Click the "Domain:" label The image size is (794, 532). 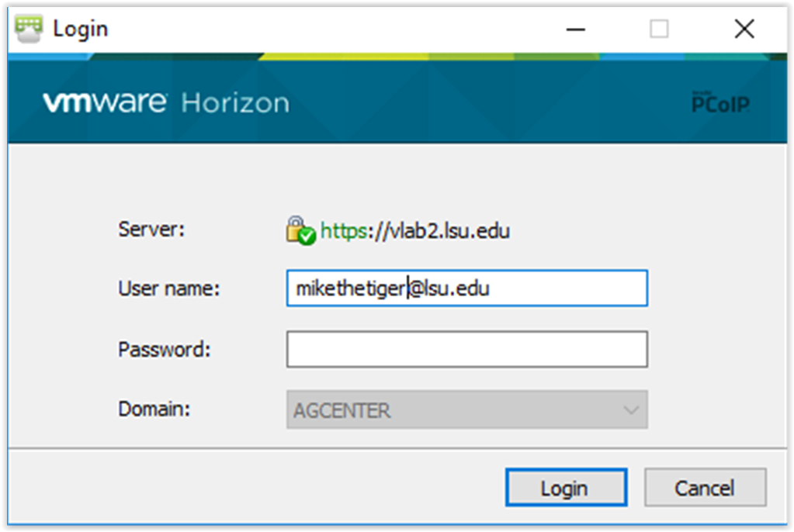154,409
